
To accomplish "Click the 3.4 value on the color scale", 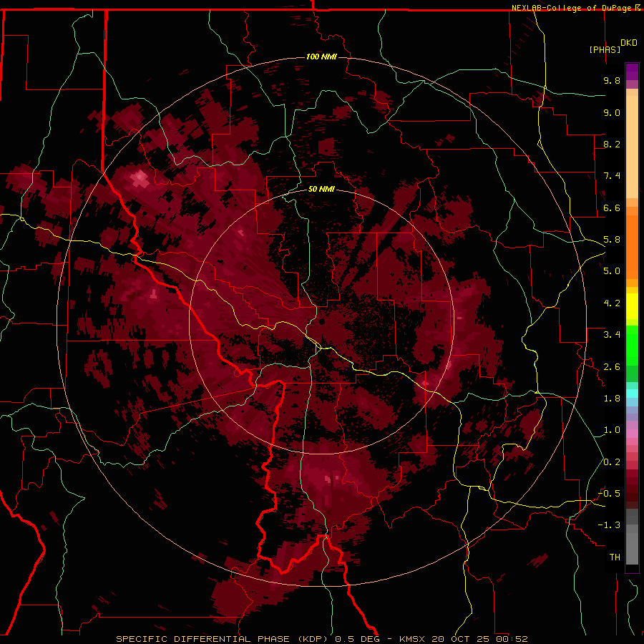I will click(612, 335).
